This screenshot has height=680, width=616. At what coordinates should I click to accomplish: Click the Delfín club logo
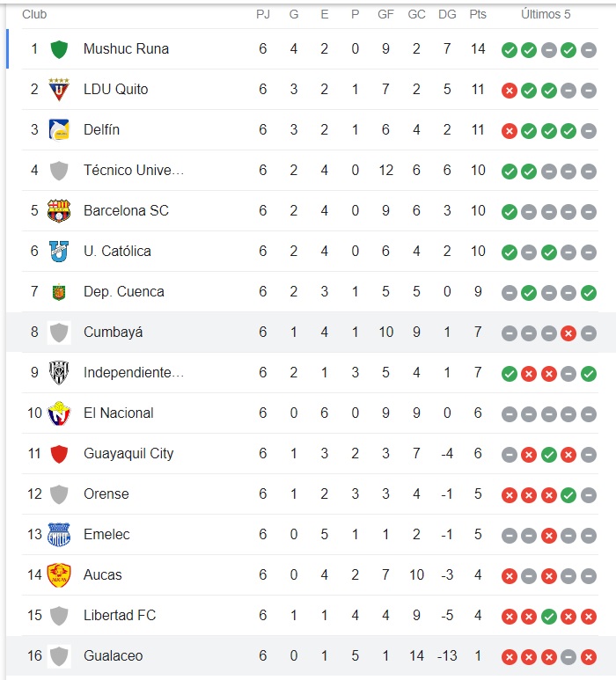click(59, 130)
